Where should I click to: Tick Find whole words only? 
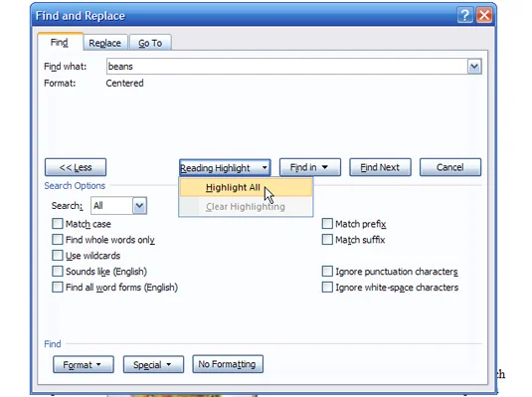pos(58,240)
